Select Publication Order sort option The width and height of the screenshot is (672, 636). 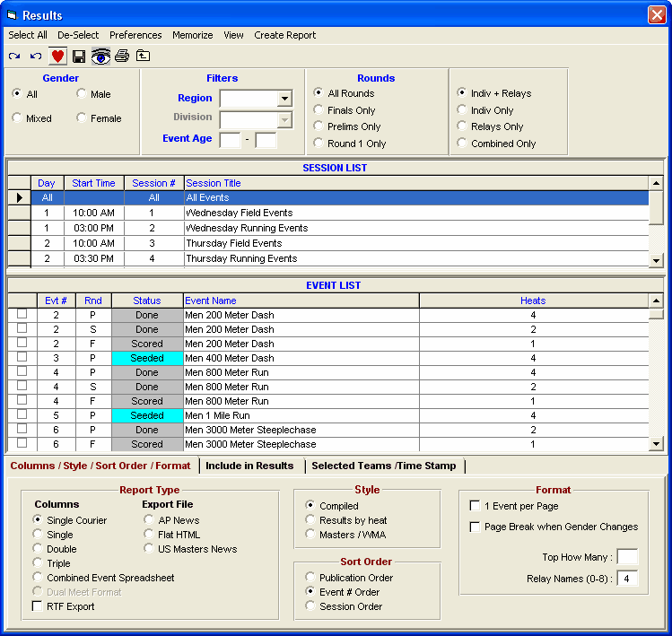pos(310,577)
